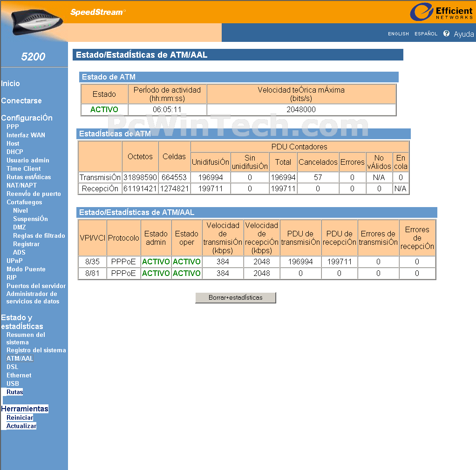Open Rutas estáticas page
Screen dimensions: 476x470
tap(29, 177)
